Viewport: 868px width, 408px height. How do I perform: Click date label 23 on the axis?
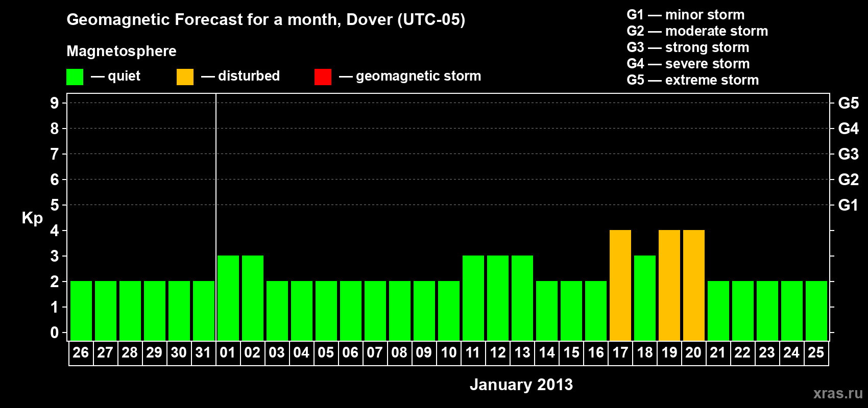pos(767,352)
